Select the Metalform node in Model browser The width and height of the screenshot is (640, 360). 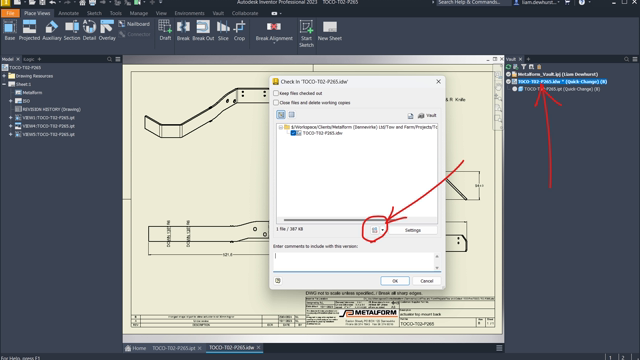tap(32, 93)
